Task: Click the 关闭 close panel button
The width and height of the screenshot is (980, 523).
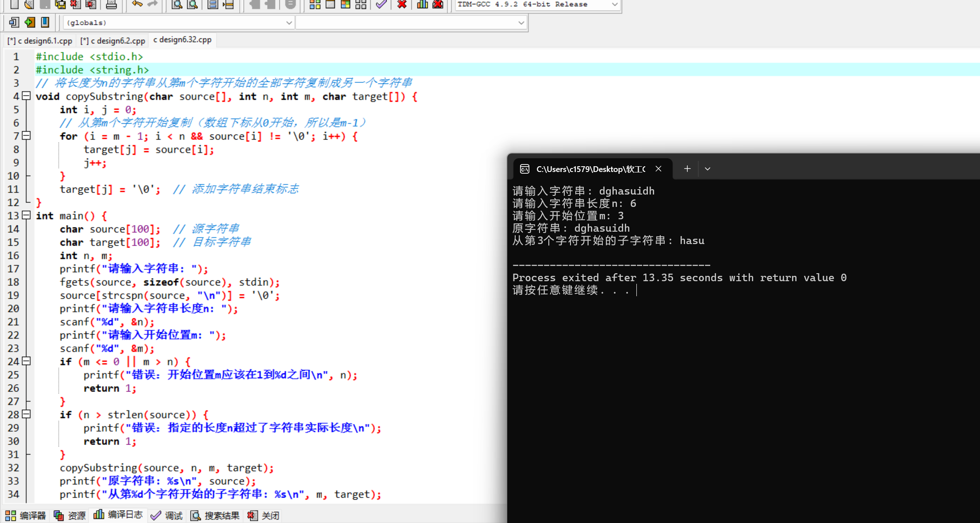Action: (263, 515)
